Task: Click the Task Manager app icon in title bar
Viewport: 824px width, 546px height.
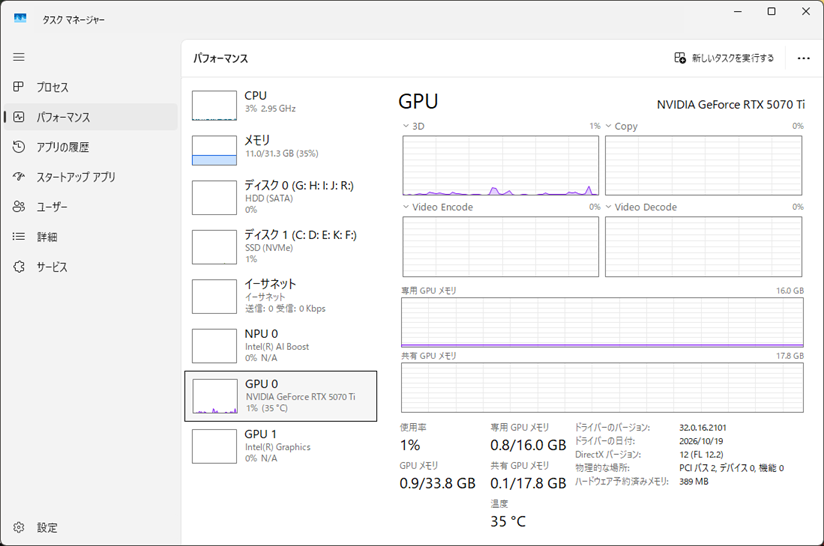Action: (x=20, y=18)
